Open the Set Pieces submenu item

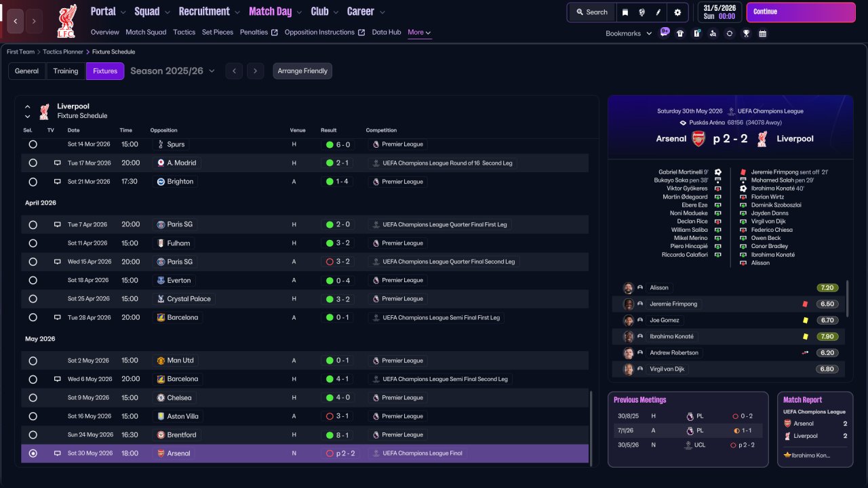point(218,32)
